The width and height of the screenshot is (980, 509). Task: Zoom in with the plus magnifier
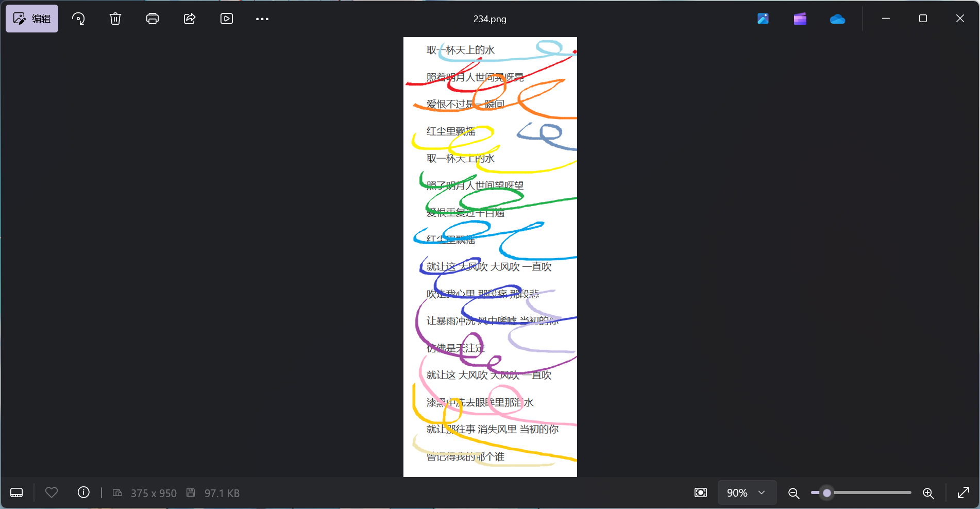point(928,493)
